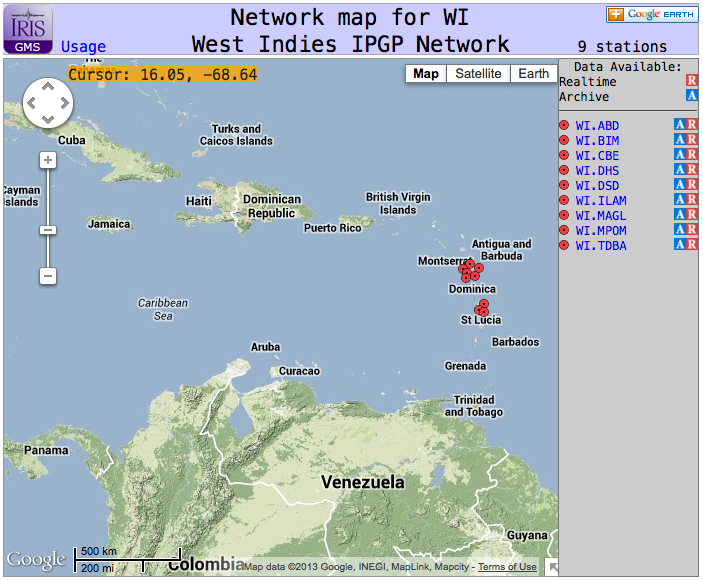Click red station dot beside WI.ABD
This screenshot has height=581, width=703.
coord(564,125)
